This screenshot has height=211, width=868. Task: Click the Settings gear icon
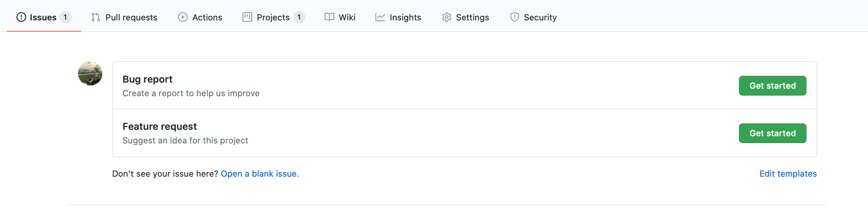[x=447, y=17]
